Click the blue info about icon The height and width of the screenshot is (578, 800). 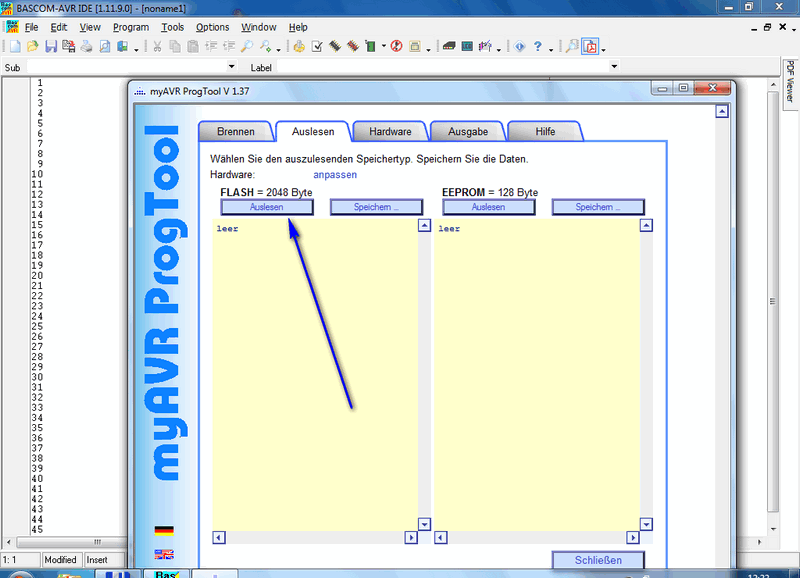coord(519,46)
